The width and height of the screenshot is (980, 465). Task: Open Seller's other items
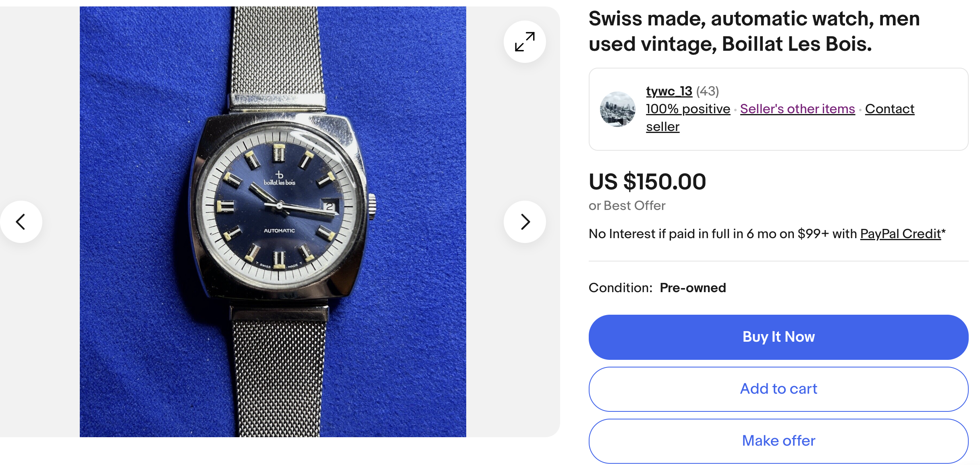(797, 109)
